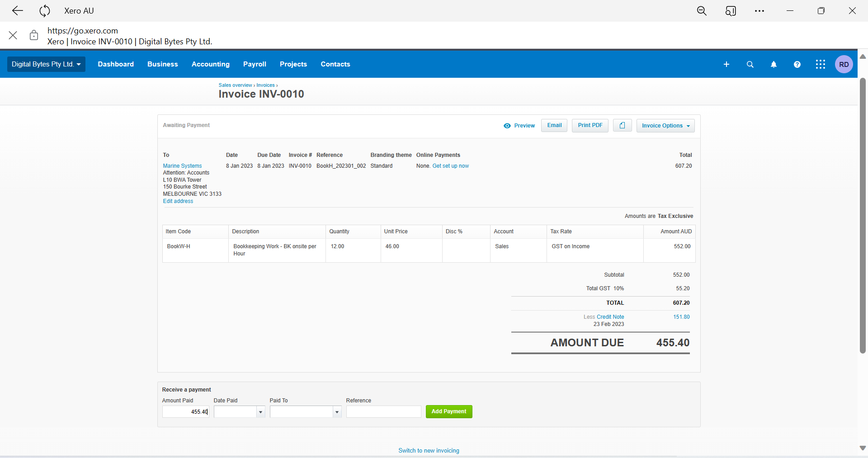View site info via the lock icon

pyautogui.click(x=34, y=35)
